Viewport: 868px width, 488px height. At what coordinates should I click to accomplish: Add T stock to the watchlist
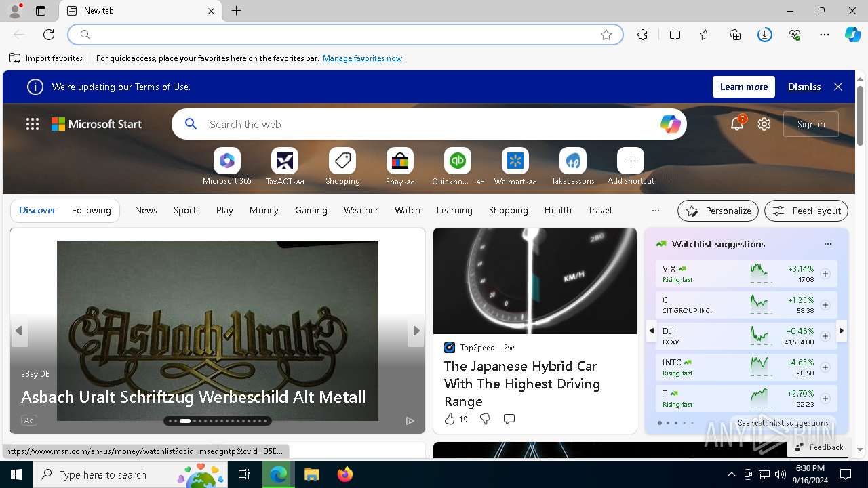[x=825, y=399]
